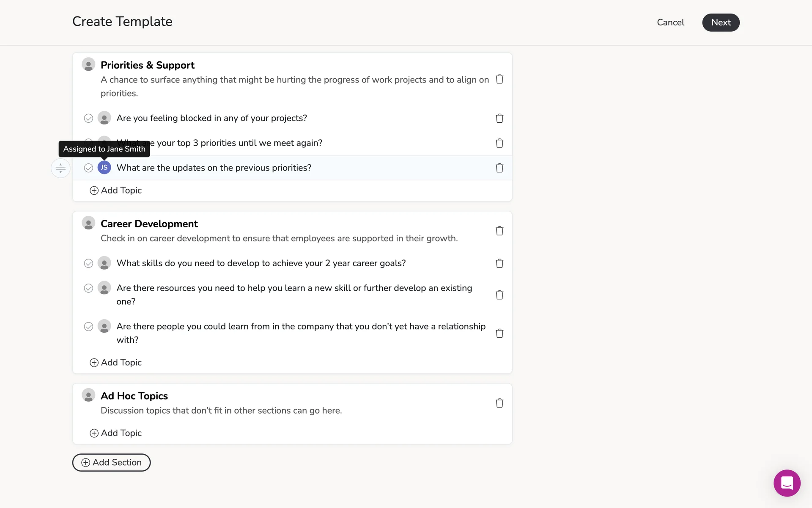Add Topic under Career Development
This screenshot has width=812, height=508.
click(116, 362)
